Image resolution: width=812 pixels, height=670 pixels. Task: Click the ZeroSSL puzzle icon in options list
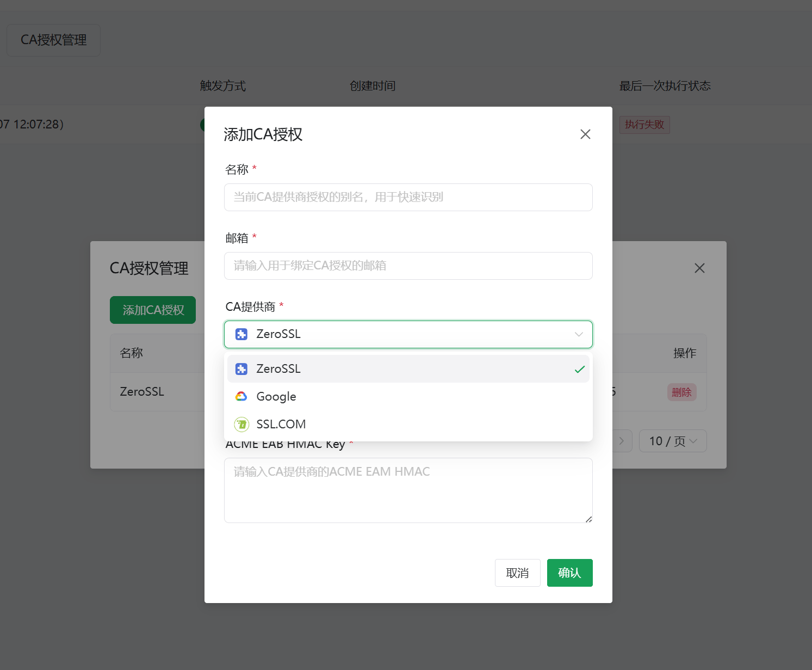[241, 368]
